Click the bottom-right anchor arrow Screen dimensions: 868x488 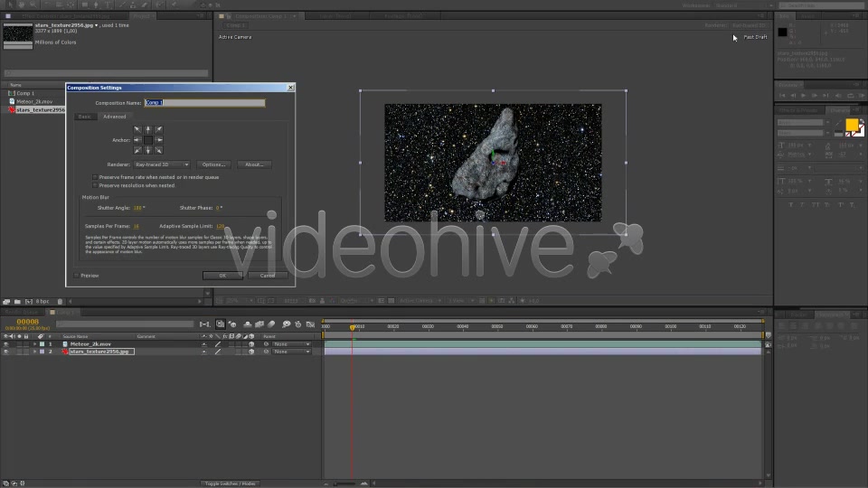coord(159,151)
